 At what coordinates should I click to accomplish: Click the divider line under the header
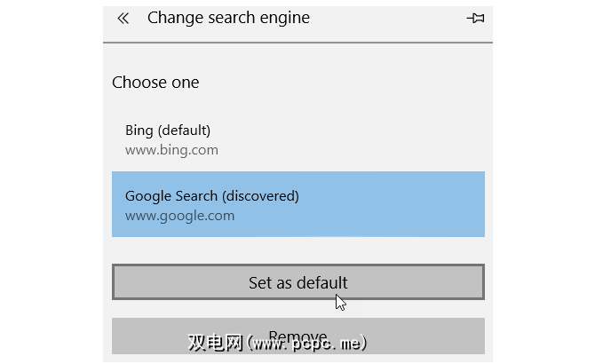point(297,43)
